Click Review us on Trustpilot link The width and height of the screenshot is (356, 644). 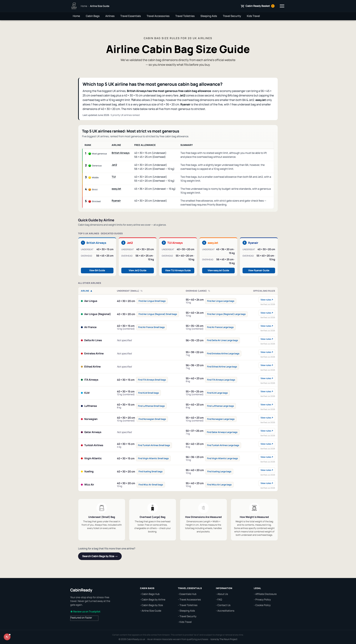click(85, 612)
